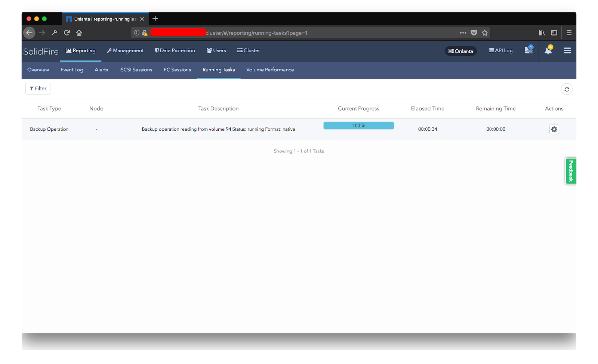Open the Management menu
This screenshot has width=598, height=364.
point(125,50)
